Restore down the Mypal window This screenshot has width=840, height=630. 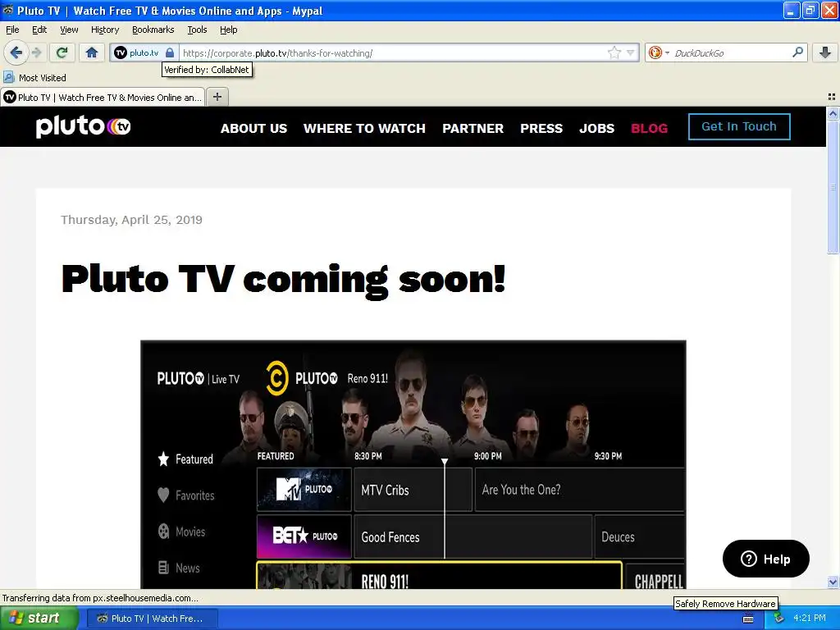click(810, 10)
